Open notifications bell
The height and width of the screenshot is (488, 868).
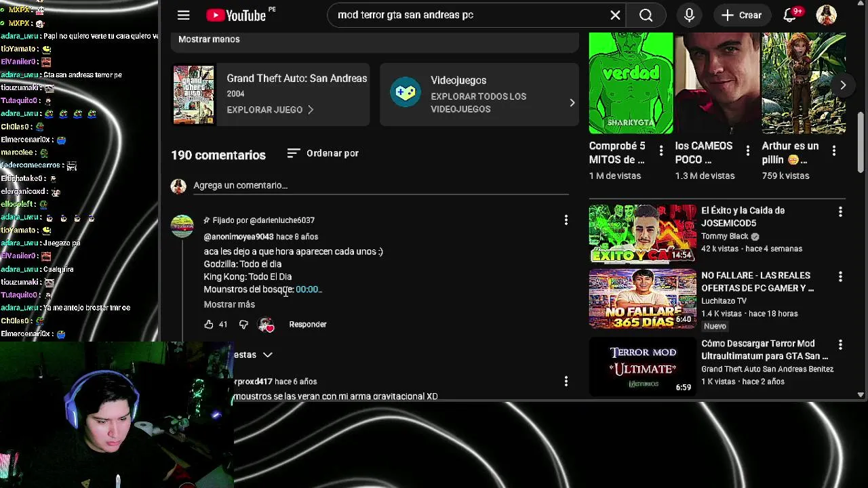click(x=791, y=15)
